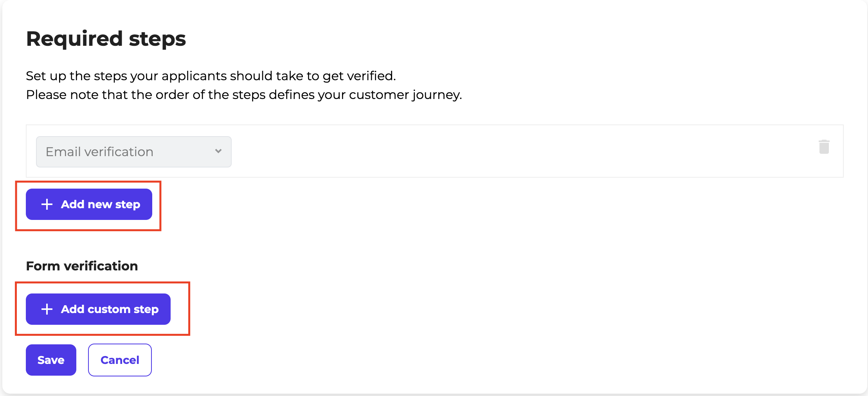Click the plus icon on Add custom step
This screenshot has width=868, height=396.
tap(47, 309)
